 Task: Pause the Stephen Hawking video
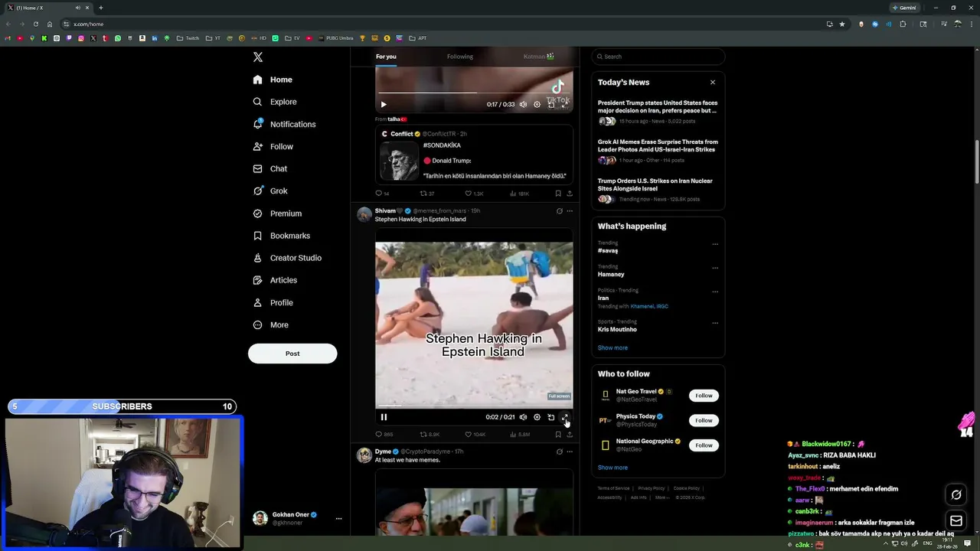point(384,417)
